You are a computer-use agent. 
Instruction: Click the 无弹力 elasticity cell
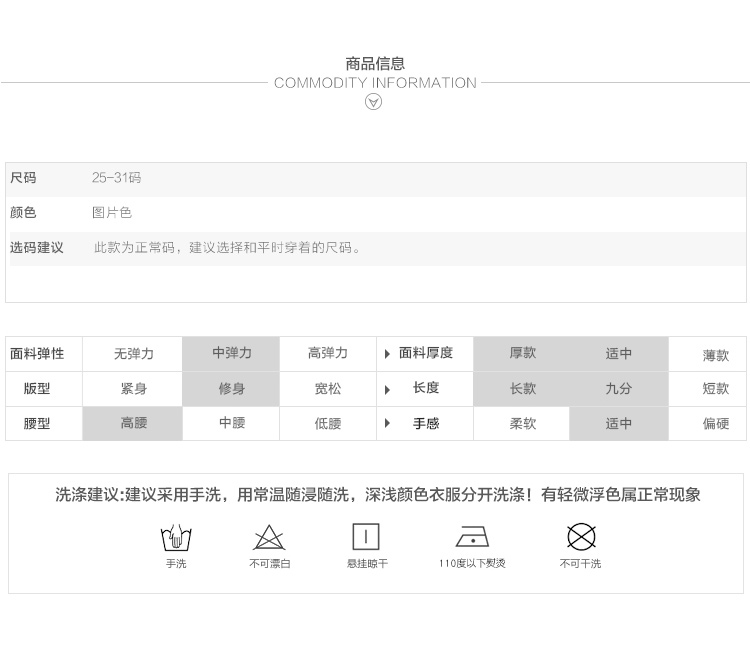coord(134,354)
